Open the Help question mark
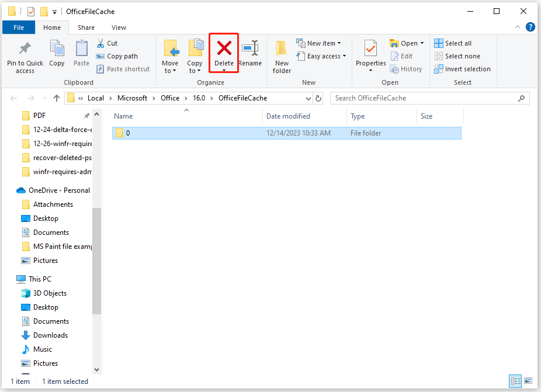The image size is (541, 392). click(x=530, y=27)
